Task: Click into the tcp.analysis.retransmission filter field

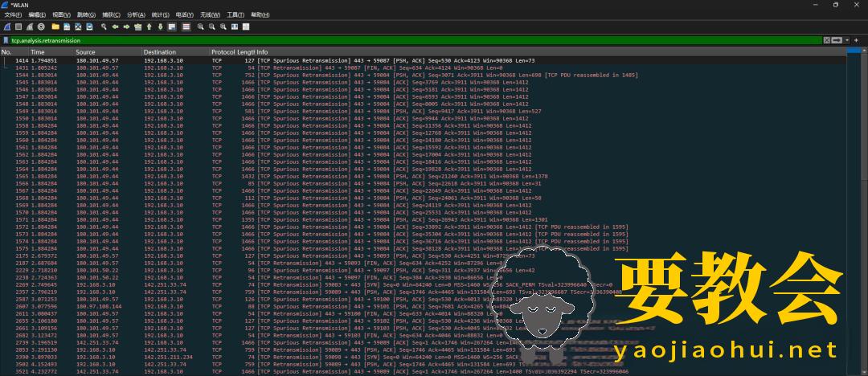Action: (x=416, y=40)
